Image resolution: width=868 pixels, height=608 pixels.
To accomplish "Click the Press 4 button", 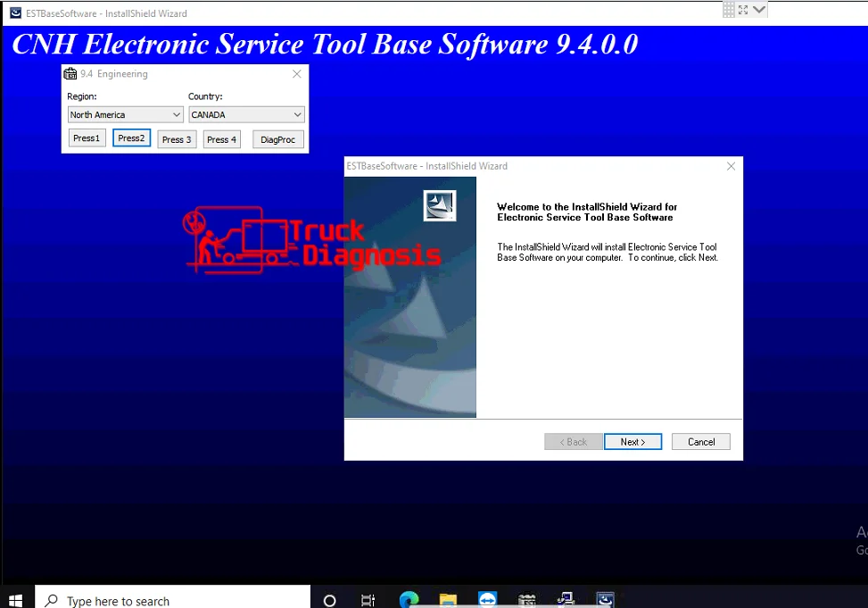I will coord(221,139).
